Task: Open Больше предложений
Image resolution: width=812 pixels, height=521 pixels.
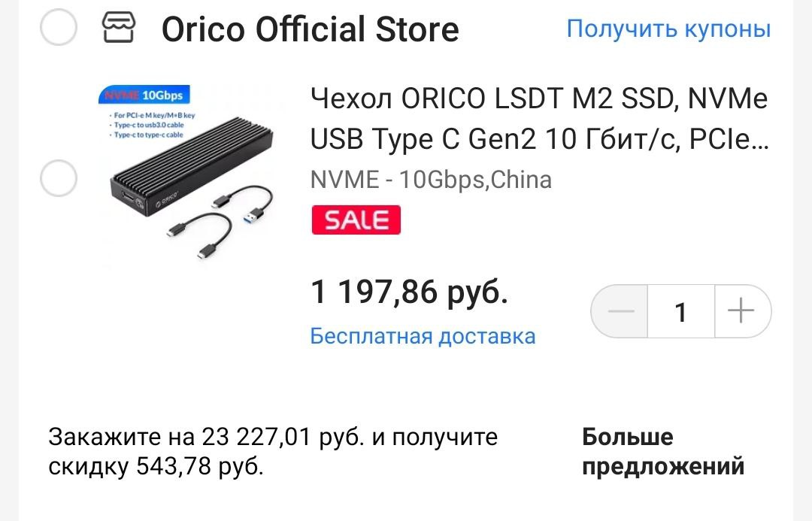Action: coord(663,452)
